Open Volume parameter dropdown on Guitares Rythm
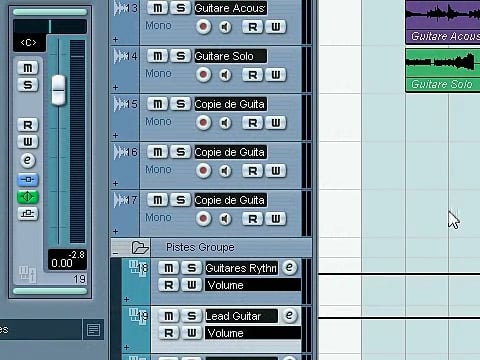 coord(253,285)
